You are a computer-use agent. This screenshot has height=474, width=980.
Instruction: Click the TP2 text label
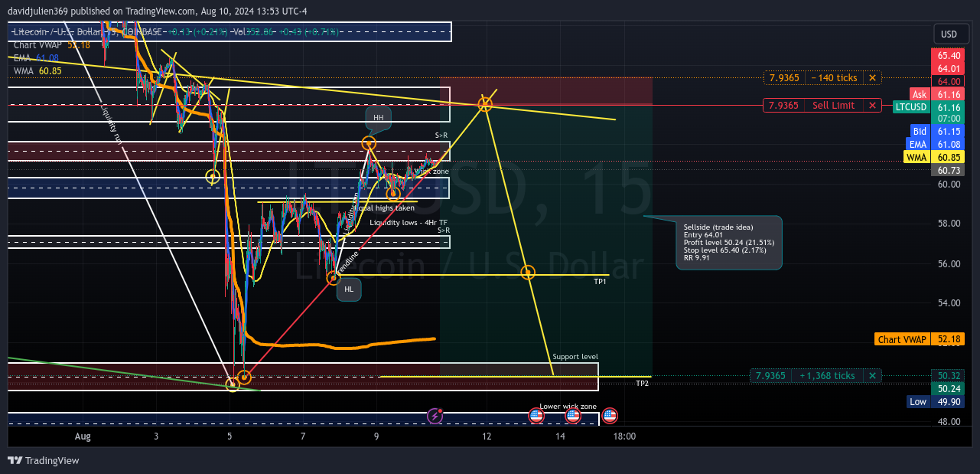[x=642, y=383]
